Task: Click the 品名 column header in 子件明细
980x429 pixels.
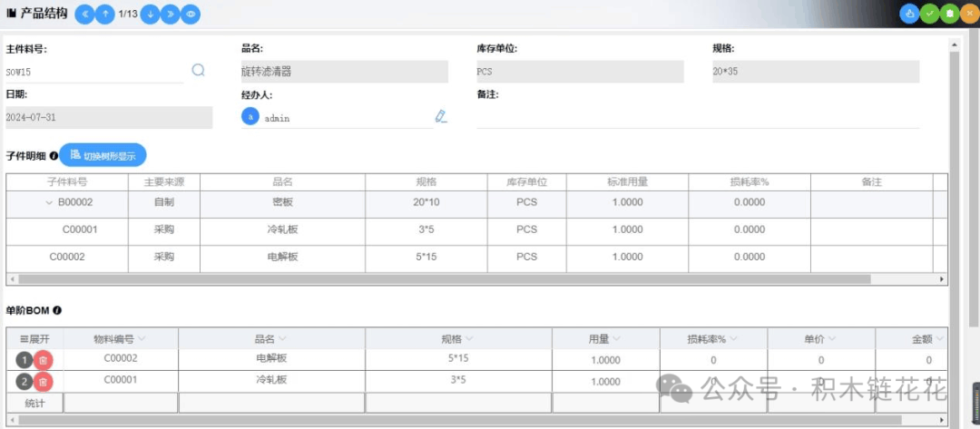Action: click(x=282, y=182)
